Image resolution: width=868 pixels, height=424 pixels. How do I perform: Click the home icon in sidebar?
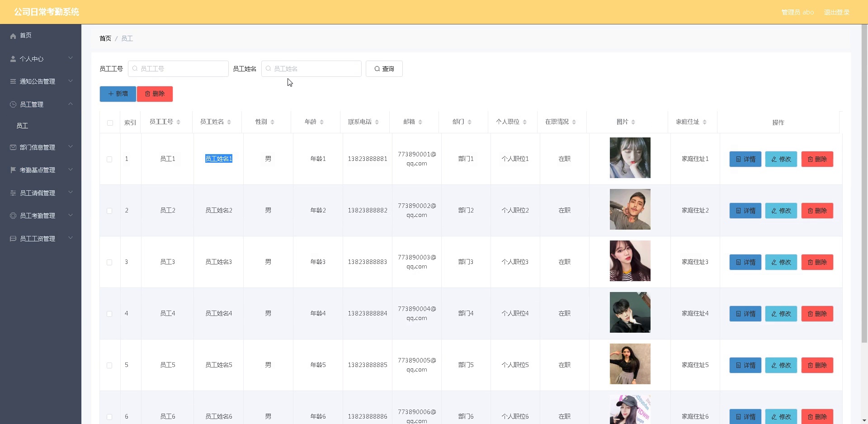pyautogui.click(x=13, y=36)
